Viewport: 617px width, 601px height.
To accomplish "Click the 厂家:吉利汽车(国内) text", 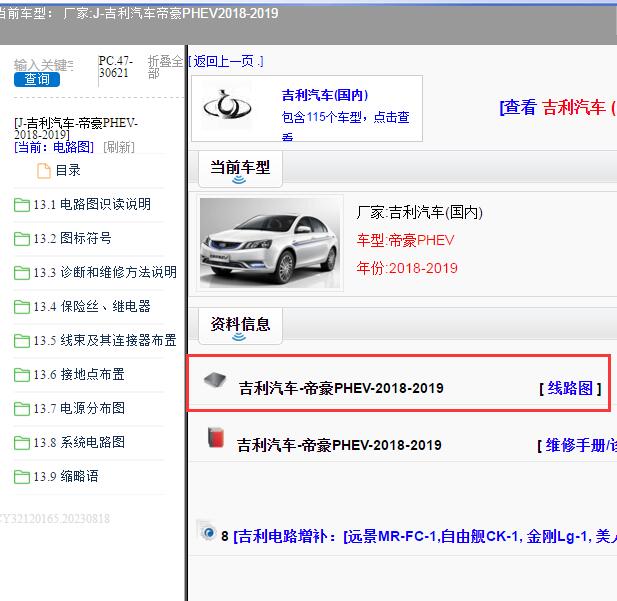I will click(419, 213).
